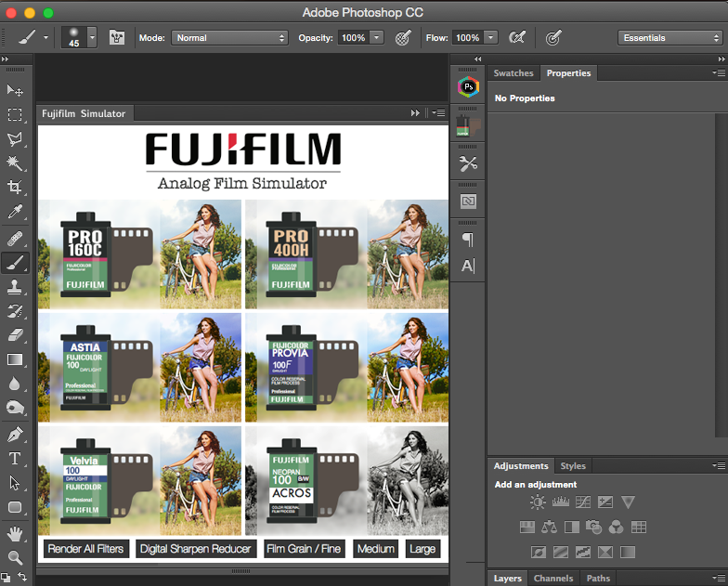Select the Hand tool
Image resolution: width=728 pixels, height=586 pixels.
coord(15,533)
